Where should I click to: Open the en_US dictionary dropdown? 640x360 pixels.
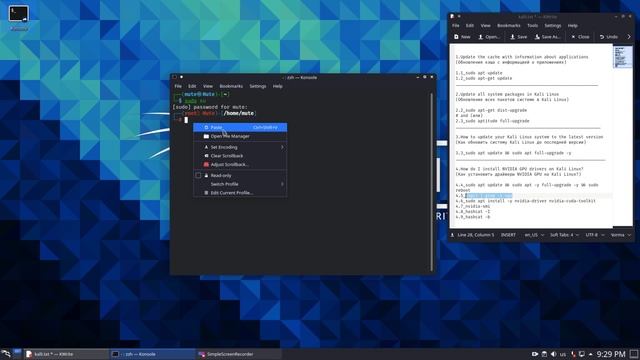click(x=534, y=235)
